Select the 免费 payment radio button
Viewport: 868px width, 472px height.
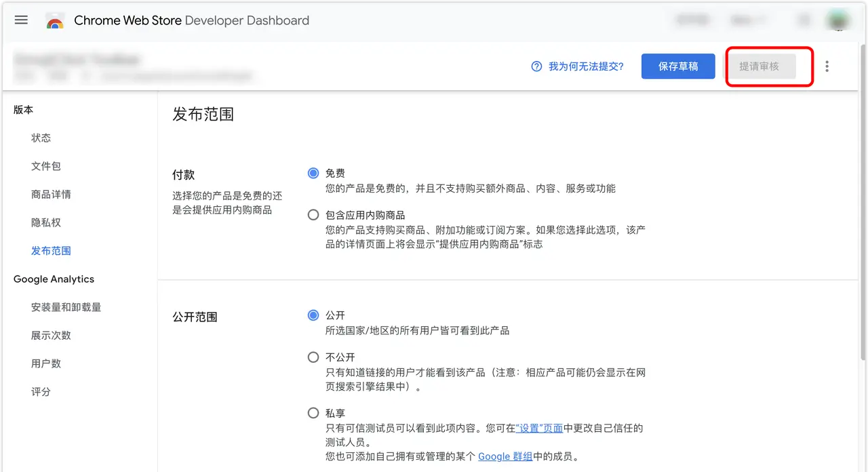[313, 173]
